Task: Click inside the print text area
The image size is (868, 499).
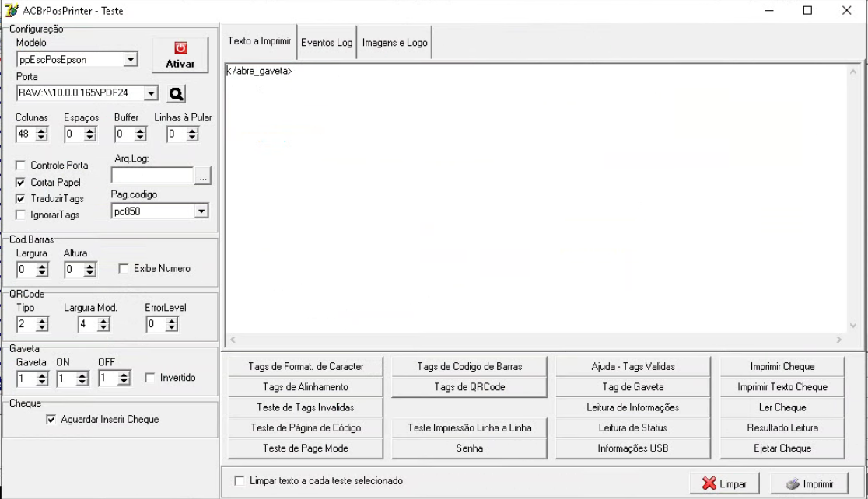Action: [536, 199]
